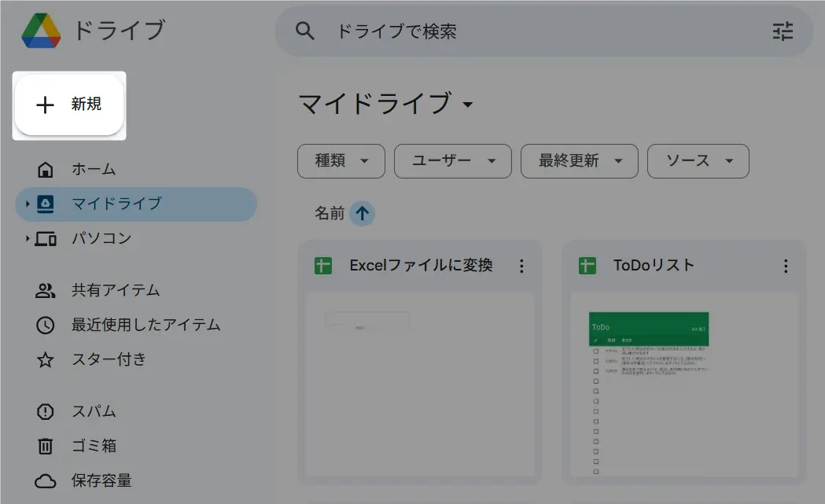Click the Google Drive logo
This screenshot has height=504, width=825.
[x=41, y=31]
